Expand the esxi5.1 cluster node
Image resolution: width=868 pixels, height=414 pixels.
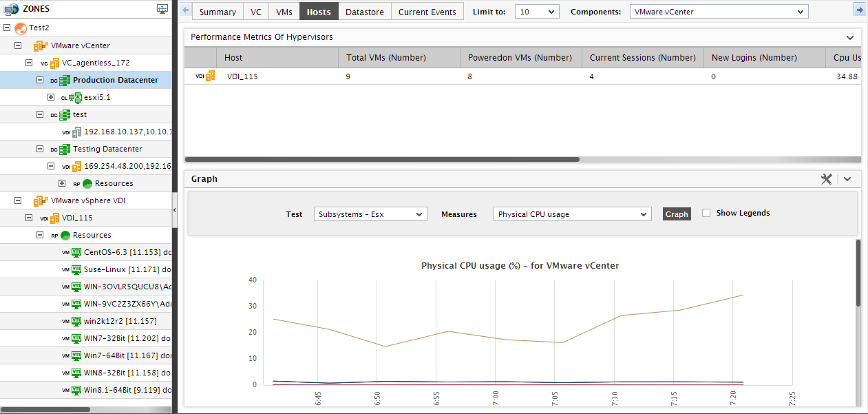51,97
